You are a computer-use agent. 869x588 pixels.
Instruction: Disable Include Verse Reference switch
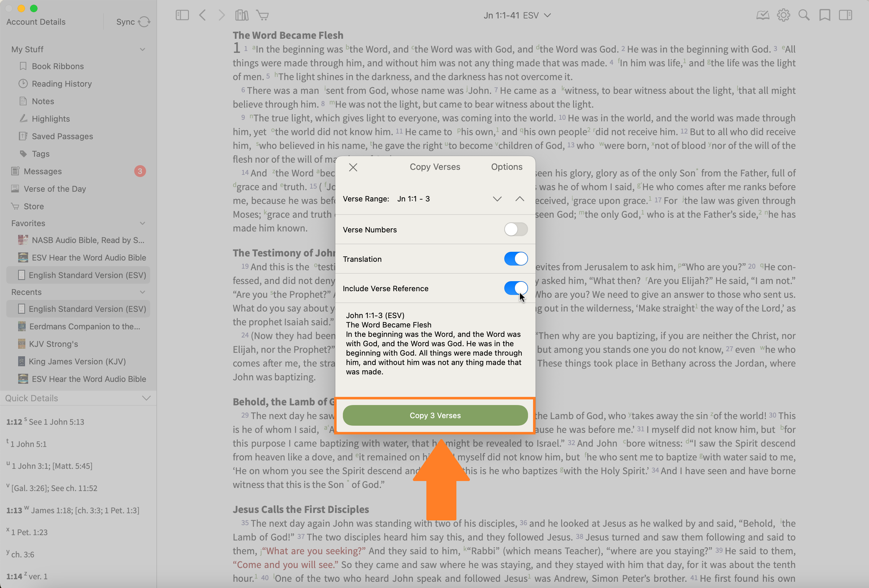pos(516,288)
